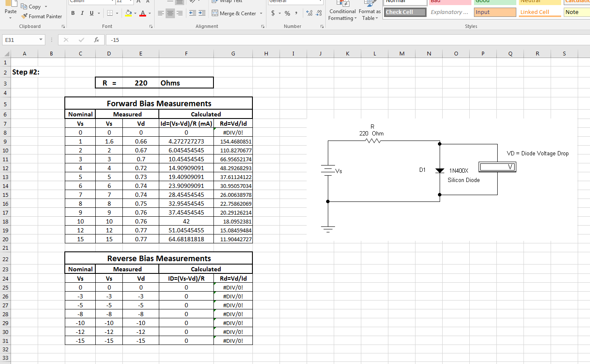
Task: Select row 21 header
Action: click(6, 248)
